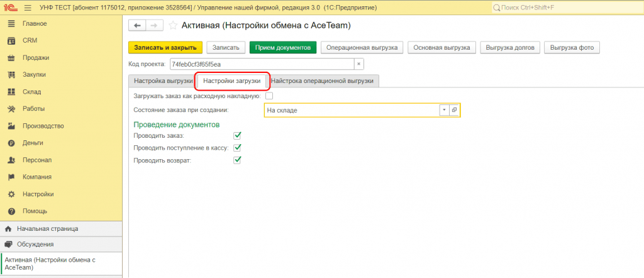Click Записать и закрыть button
Image resolution: width=644 pixels, height=278 pixels.
pyautogui.click(x=165, y=48)
